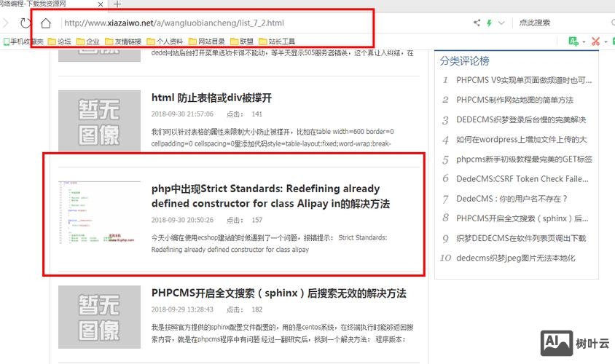Click date 2018-09-30 21:57:06
The width and height of the screenshot is (615, 364).
pyautogui.click(x=182, y=114)
